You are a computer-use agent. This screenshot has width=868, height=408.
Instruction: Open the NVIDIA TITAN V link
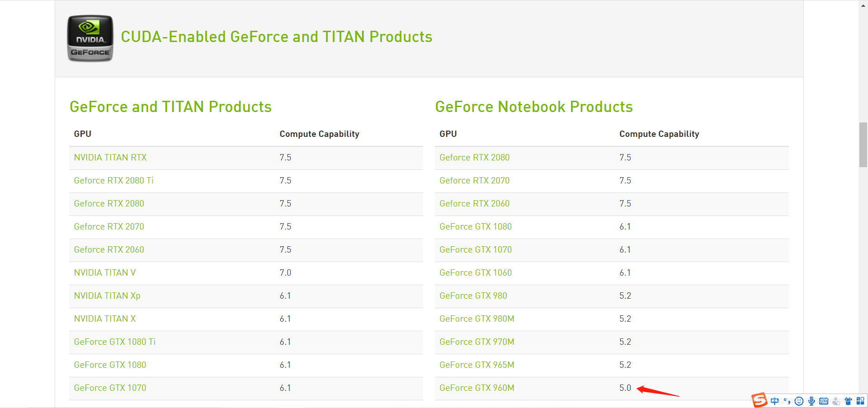[105, 273]
